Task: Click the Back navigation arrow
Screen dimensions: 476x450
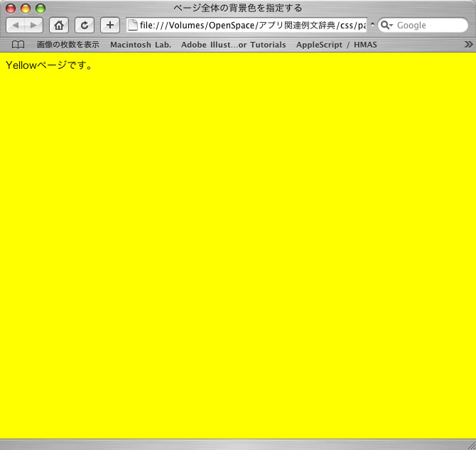Action: coord(15,25)
